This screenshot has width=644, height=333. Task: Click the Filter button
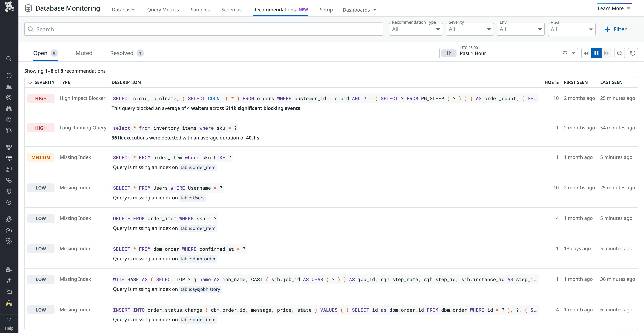[615, 29]
